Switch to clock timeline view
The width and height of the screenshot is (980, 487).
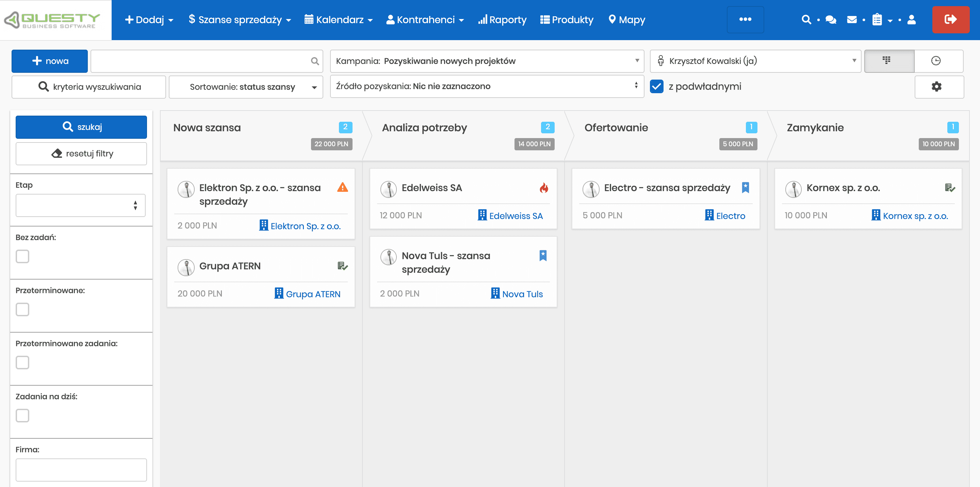click(x=938, y=61)
